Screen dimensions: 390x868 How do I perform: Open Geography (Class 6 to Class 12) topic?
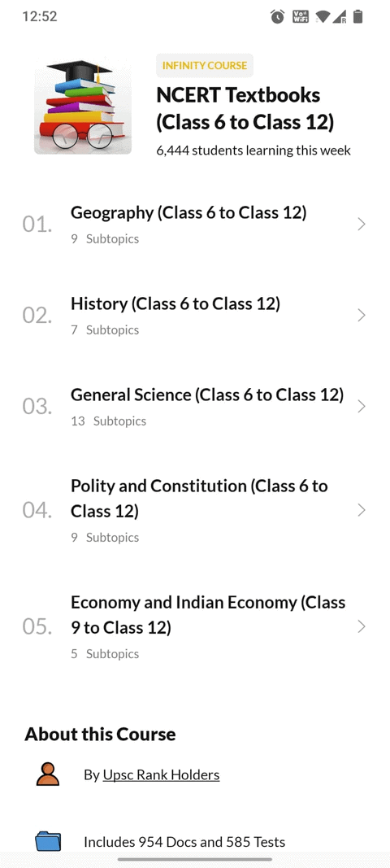pos(188,212)
